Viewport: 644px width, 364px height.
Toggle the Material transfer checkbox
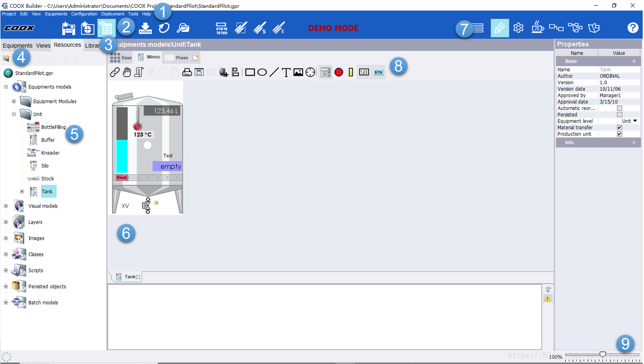[x=619, y=127]
